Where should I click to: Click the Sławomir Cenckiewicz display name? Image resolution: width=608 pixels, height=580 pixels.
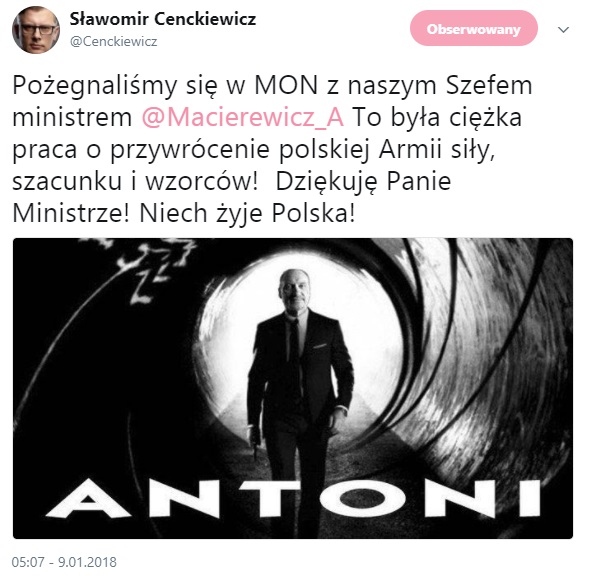(163, 19)
